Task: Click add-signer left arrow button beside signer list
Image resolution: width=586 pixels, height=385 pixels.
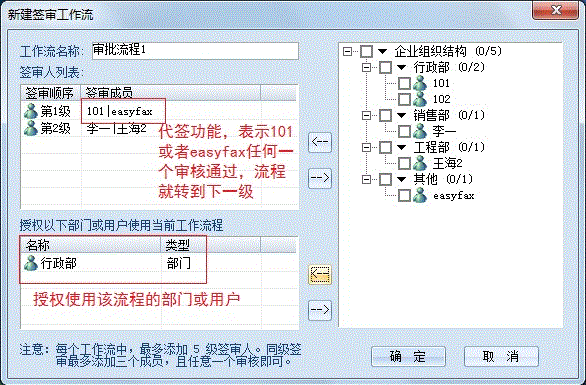Action: (x=320, y=142)
